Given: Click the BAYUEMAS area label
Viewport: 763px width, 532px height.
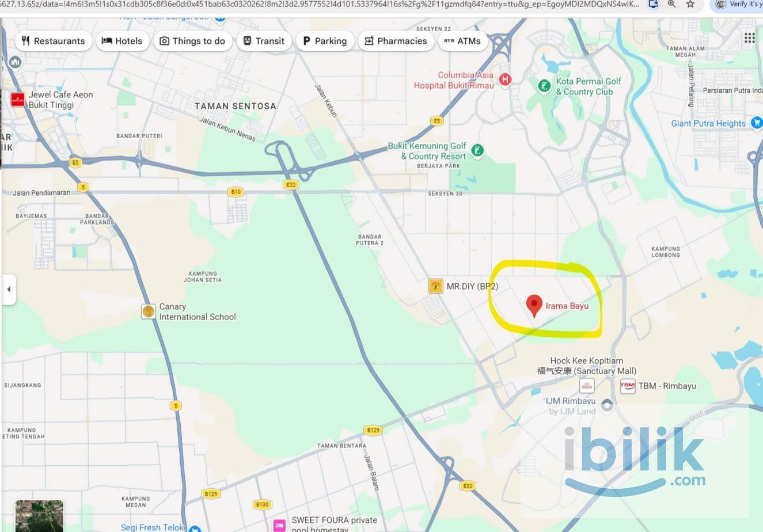Looking at the screenshot, I should coord(31,216).
